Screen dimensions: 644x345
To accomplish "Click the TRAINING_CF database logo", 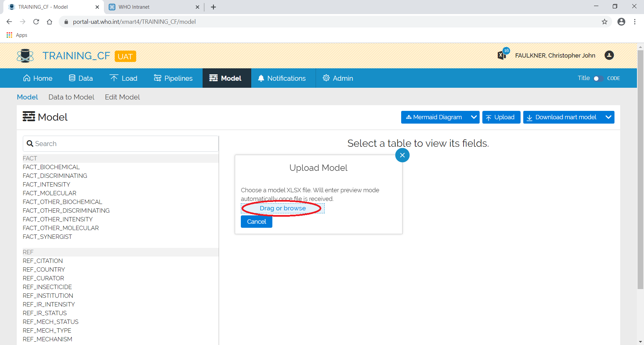I will pos(25,56).
